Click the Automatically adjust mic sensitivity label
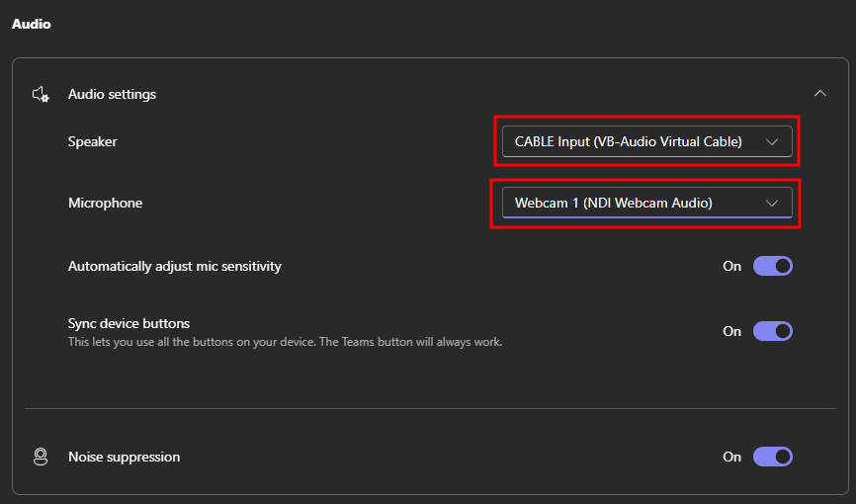Screen dimensions: 856x504 click(174, 266)
